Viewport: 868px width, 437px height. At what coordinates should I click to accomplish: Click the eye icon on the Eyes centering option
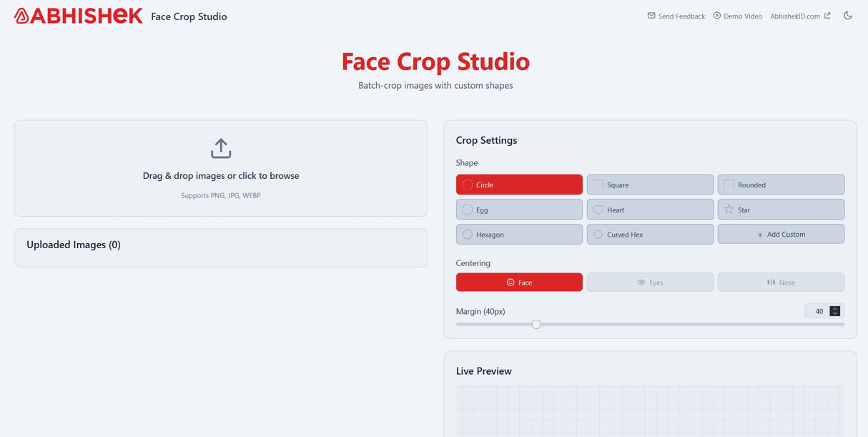click(x=641, y=282)
